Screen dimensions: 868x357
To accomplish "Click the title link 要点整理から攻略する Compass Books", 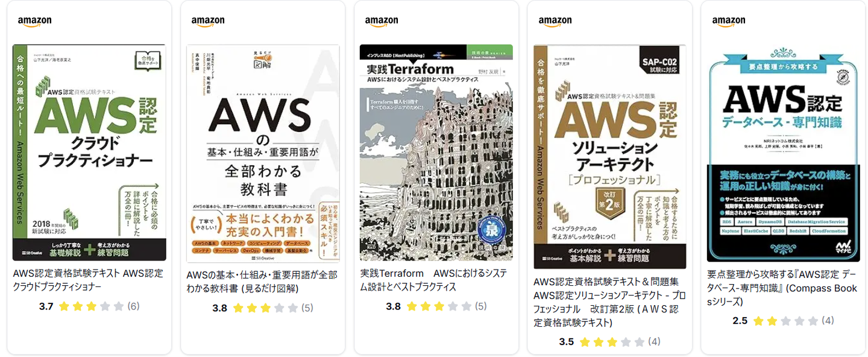I will [782, 295].
